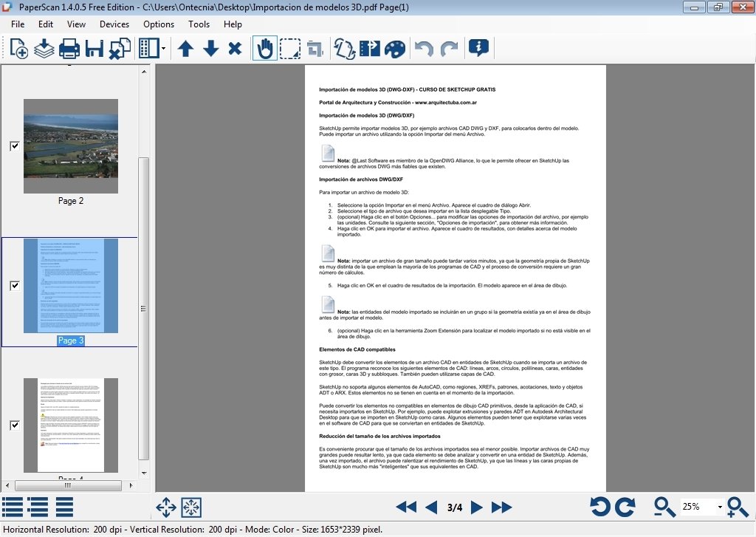Viewport: 756px width, 537px height.
Task: Select the Pan hand tool
Action: 265,49
